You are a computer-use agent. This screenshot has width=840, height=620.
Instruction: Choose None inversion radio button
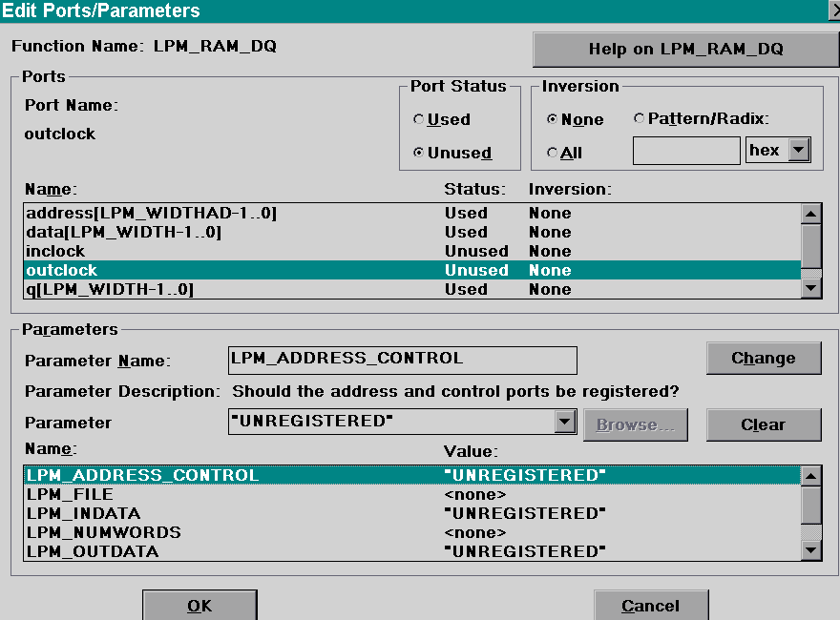click(x=576, y=119)
